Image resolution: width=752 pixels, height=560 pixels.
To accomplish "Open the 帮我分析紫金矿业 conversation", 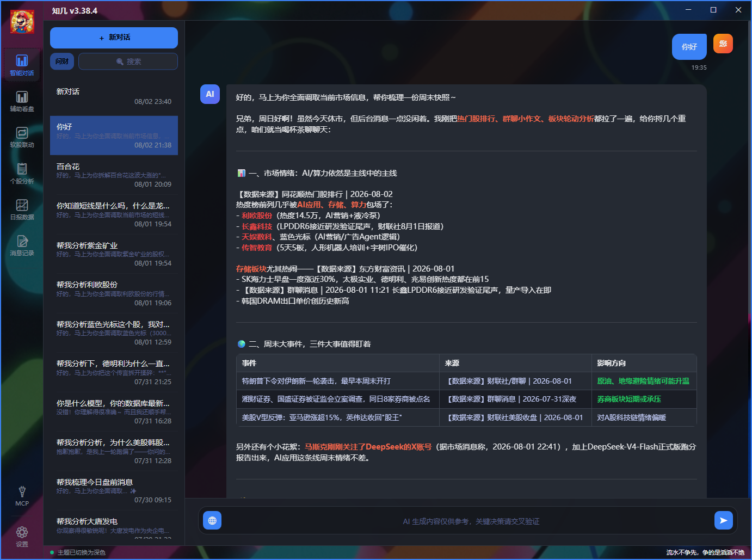I will click(x=114, y=254).
